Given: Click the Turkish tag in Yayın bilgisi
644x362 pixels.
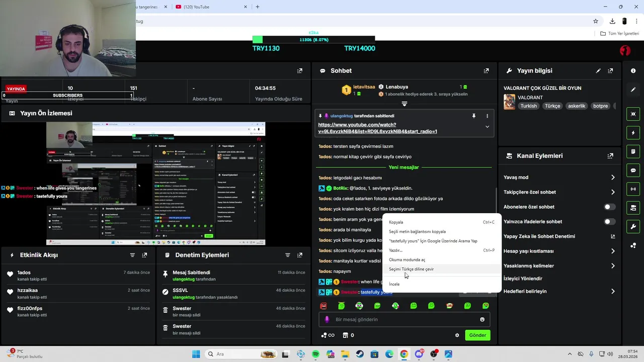Looking at the screenshot, I should (x=528, y=106).
